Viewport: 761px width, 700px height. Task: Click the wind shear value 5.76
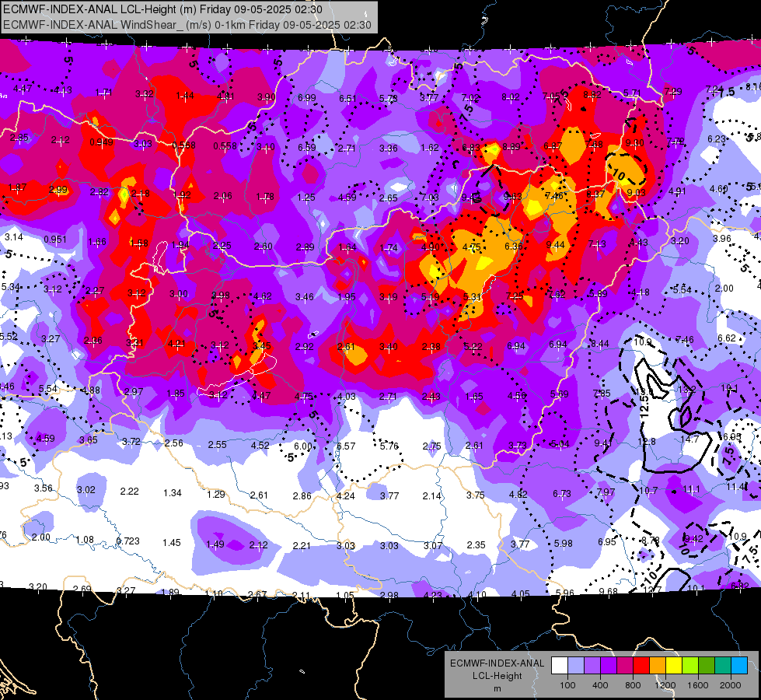pos(389,446)
